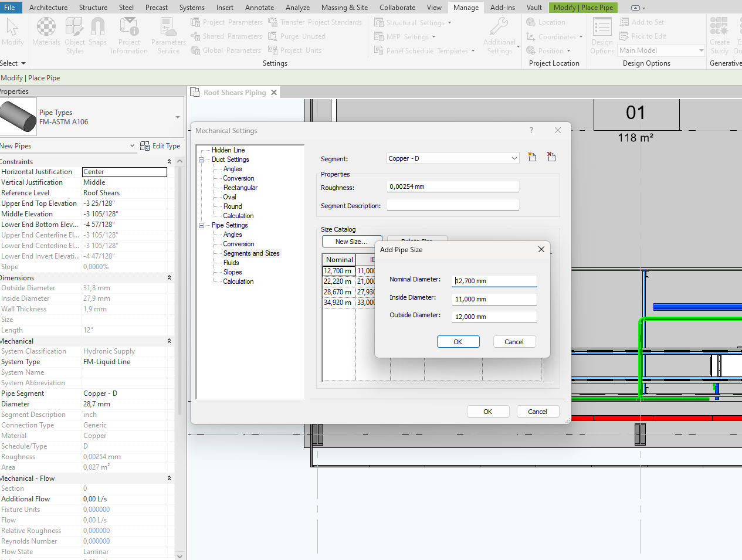The image size is (742, 560).
Task: Click inside the Nominal Diameter field
Action: click(494, 281)
